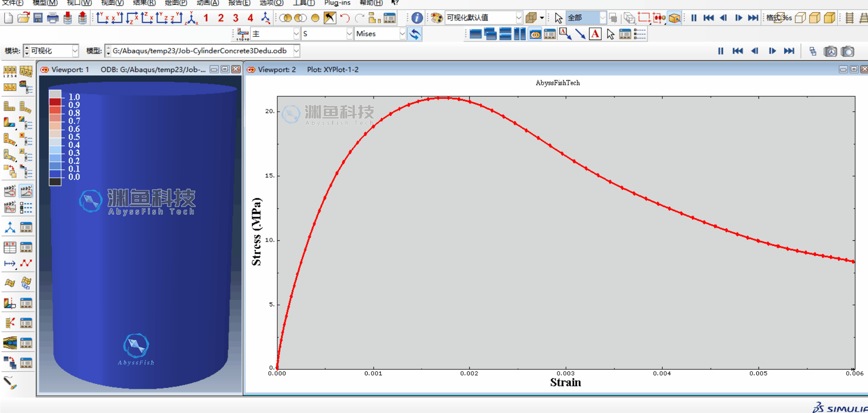
Task: Open the Plug-ins menu
Action: pos(337,3)
